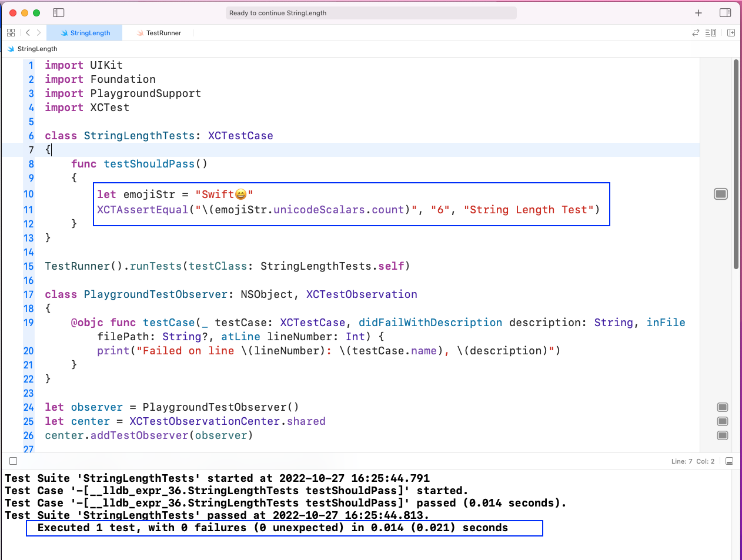Switch to the StringLength tab
This screenshot has width=742, height=560.
(x=85, y=33)
